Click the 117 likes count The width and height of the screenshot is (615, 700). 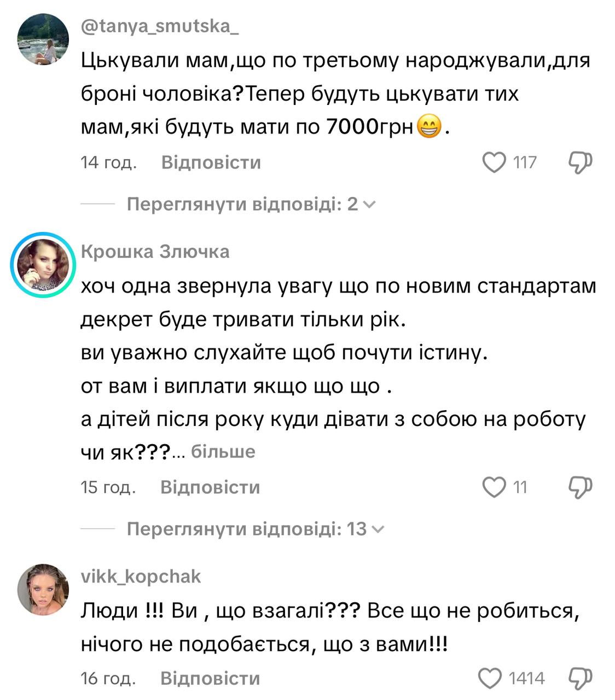[x=525, y=162]
